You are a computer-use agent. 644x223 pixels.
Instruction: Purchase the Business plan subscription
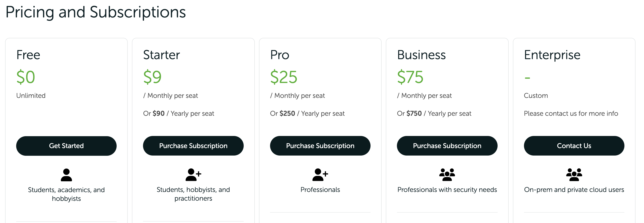click(x=447, y=146)
